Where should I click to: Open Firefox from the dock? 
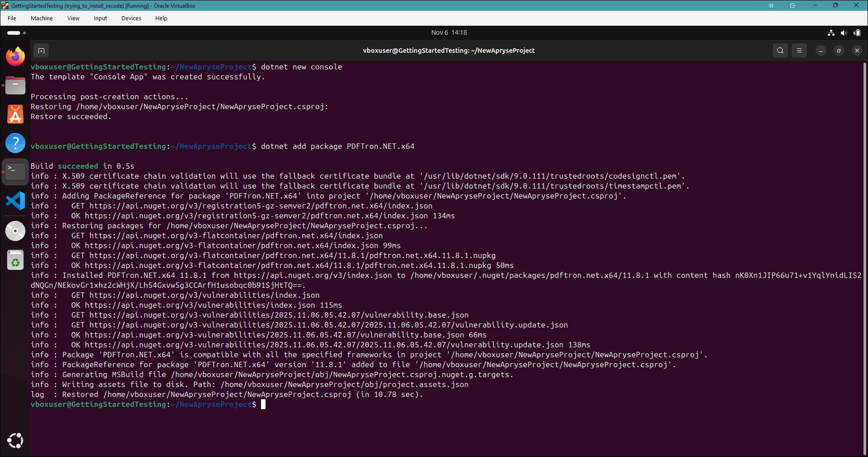pyautogui.click(x=15, y=57)
